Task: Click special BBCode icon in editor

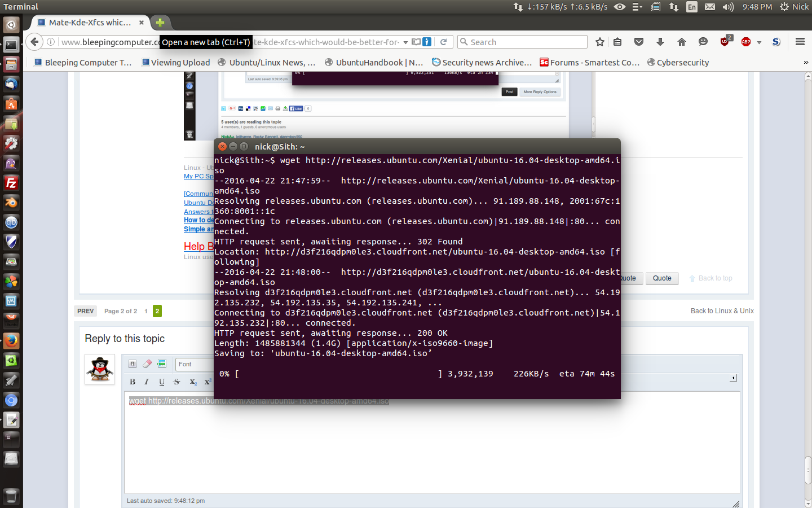Action: pyautogui.click(x=162, y=364)
